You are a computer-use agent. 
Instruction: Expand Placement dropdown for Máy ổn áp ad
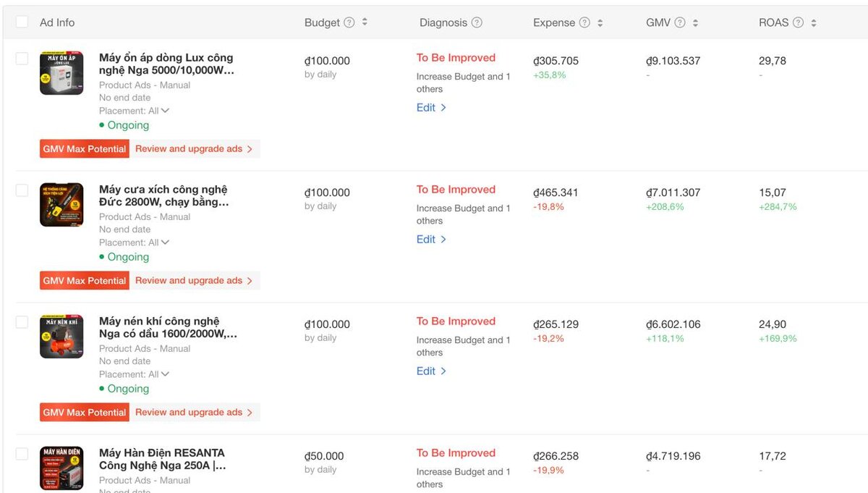tap(165, 111)
